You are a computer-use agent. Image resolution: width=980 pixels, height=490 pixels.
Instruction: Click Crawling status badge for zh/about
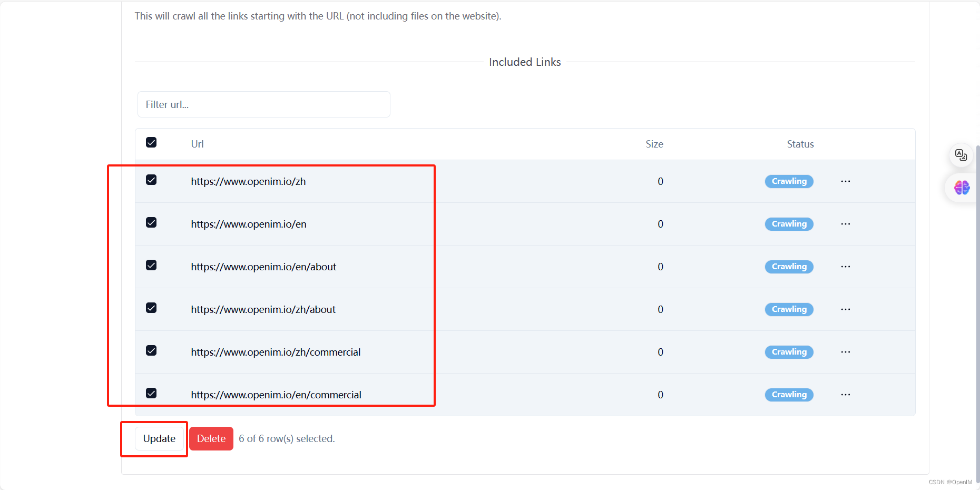(789, 309)
